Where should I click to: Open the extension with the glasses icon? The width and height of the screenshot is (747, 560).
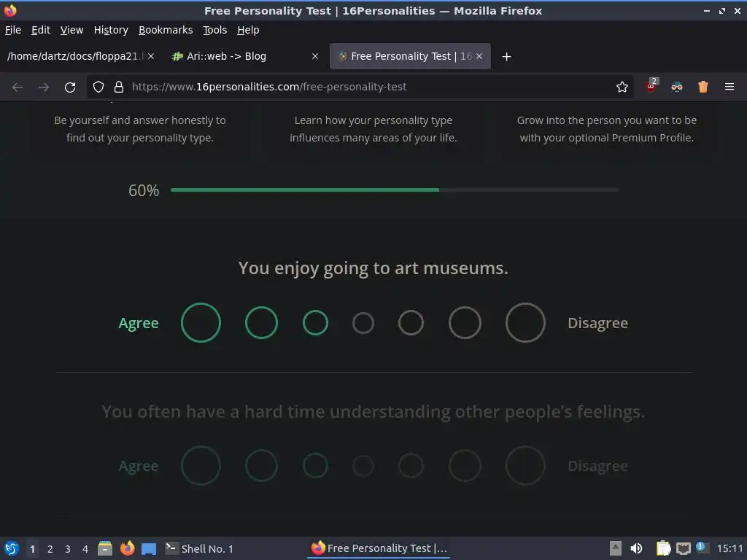676,87
